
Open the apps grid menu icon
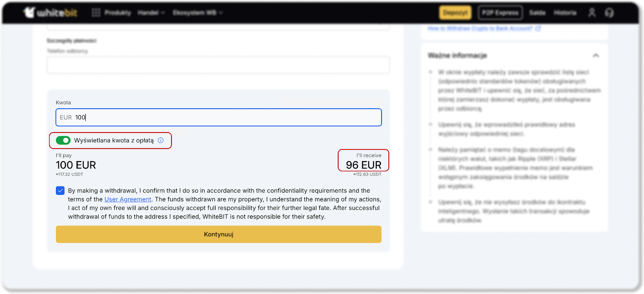pyautogui.click(x=96, y=12)
